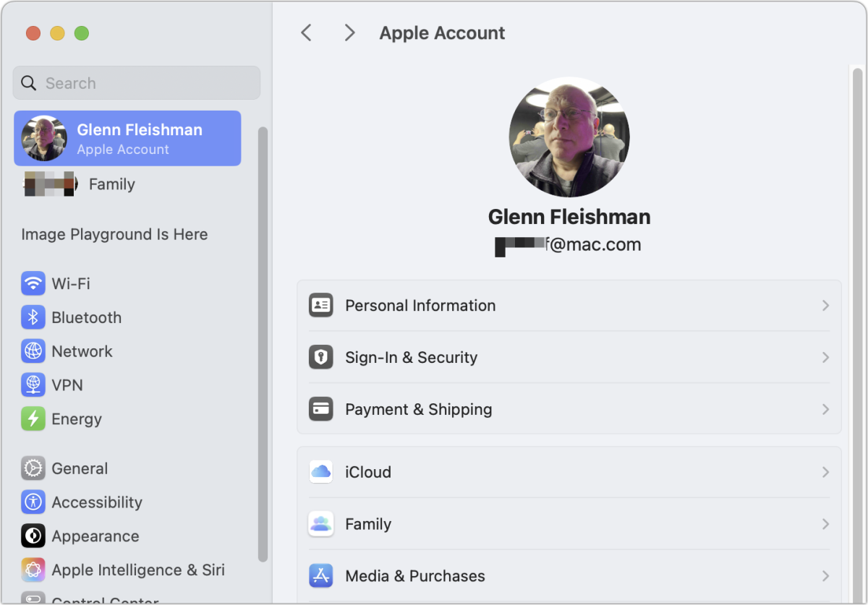Expand the Payment & Shipping row chevron

coord(825,410)
